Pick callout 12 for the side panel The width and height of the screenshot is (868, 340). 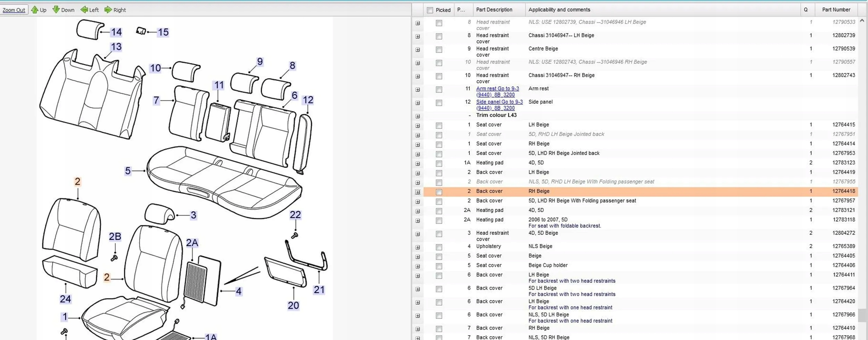[x=308, y=100]
